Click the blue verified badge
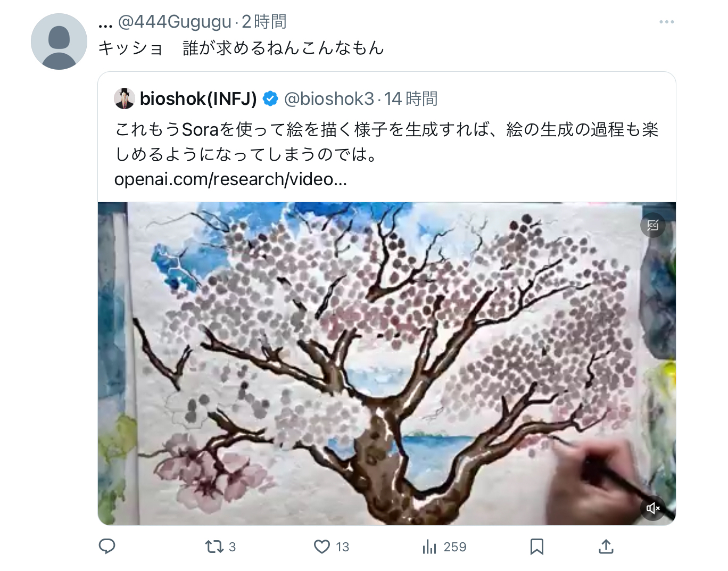 click(x=270, y=98)
